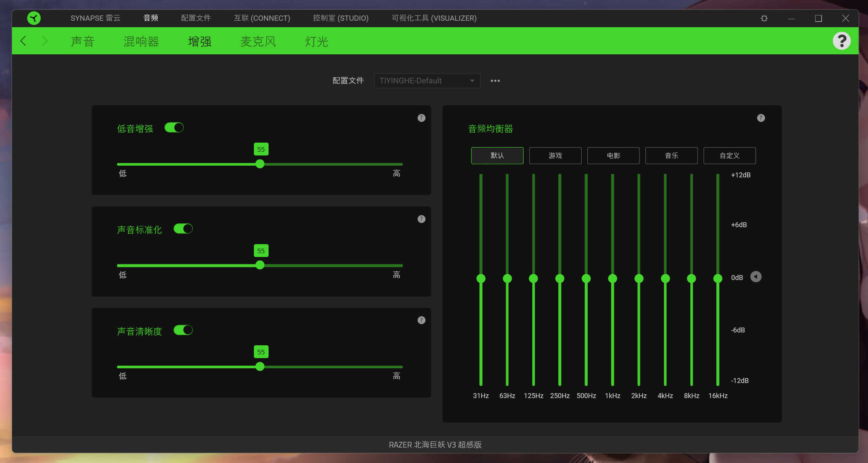The height and width of the screenshot is (463, 868).
Task: Open SYNAPSE 雷云 top menu
Action: coord(95,18)
